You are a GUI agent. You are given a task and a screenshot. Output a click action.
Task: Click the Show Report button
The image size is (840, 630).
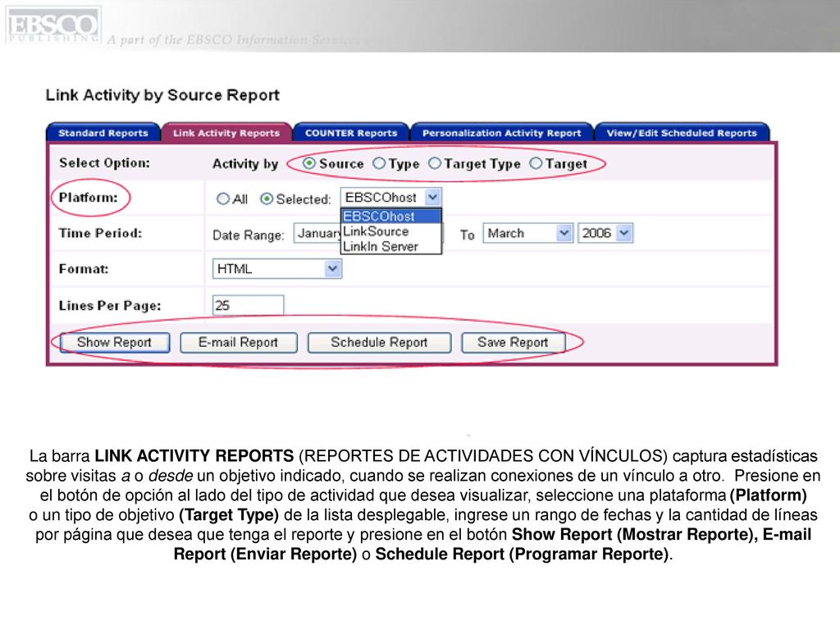click(x=115, y=342)
